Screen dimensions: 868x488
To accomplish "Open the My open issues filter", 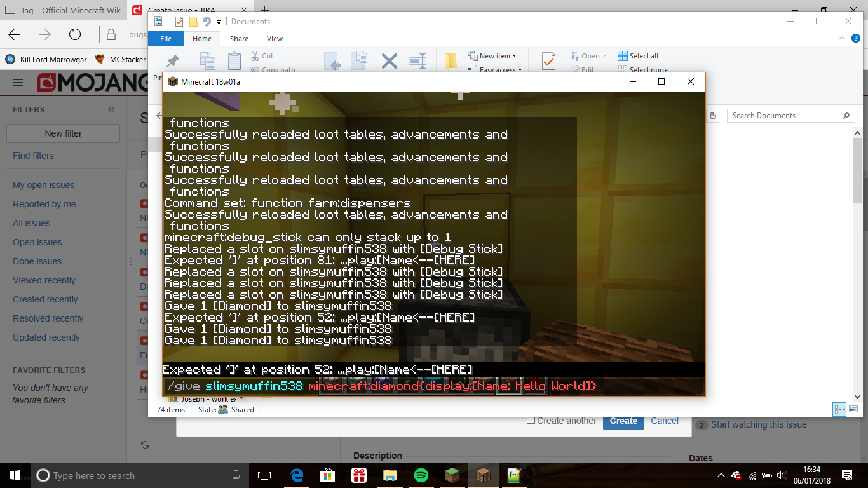I will (44, 185).
